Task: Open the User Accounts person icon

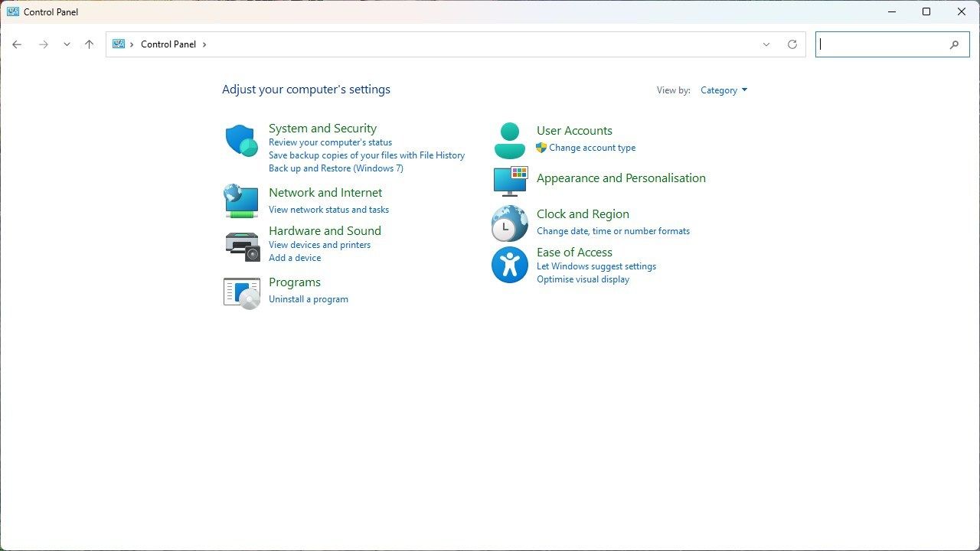Action: 510,141
